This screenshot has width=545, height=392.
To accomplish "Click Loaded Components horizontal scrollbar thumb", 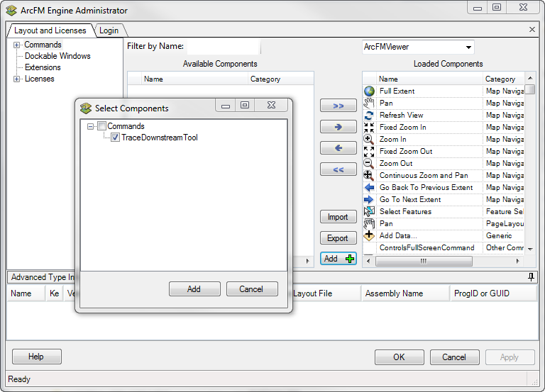I will [x=424, y=261].
